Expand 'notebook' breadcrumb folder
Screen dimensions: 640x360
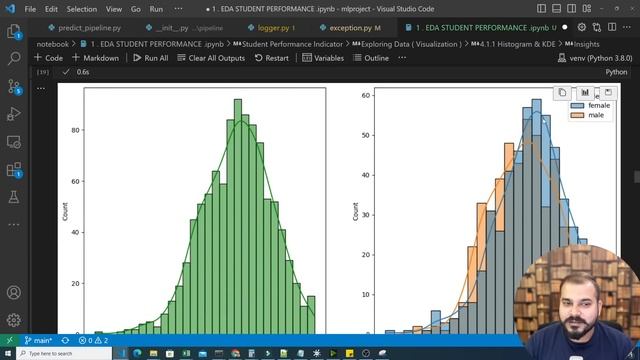[x=52, y=44]
